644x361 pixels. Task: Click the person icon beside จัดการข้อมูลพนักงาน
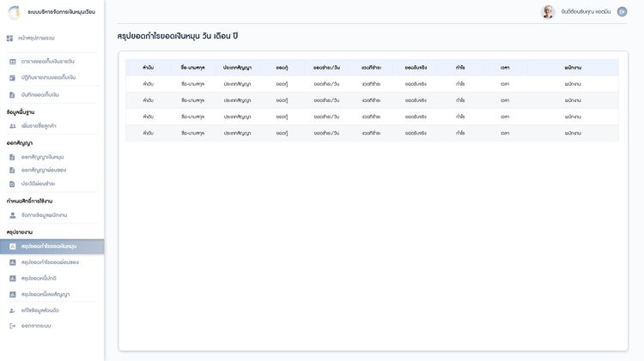(x=12, y=215)
